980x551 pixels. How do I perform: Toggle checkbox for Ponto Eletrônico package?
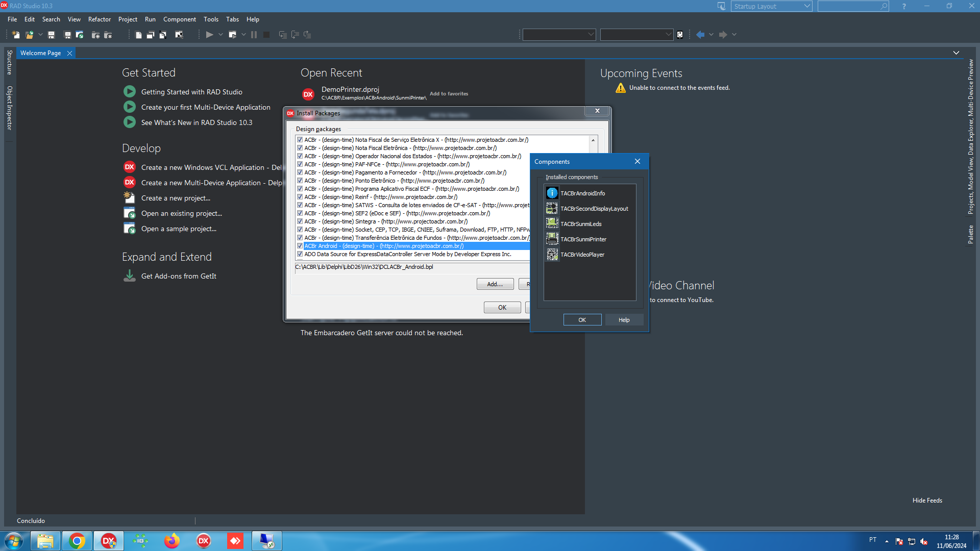[x=300, y=181]
